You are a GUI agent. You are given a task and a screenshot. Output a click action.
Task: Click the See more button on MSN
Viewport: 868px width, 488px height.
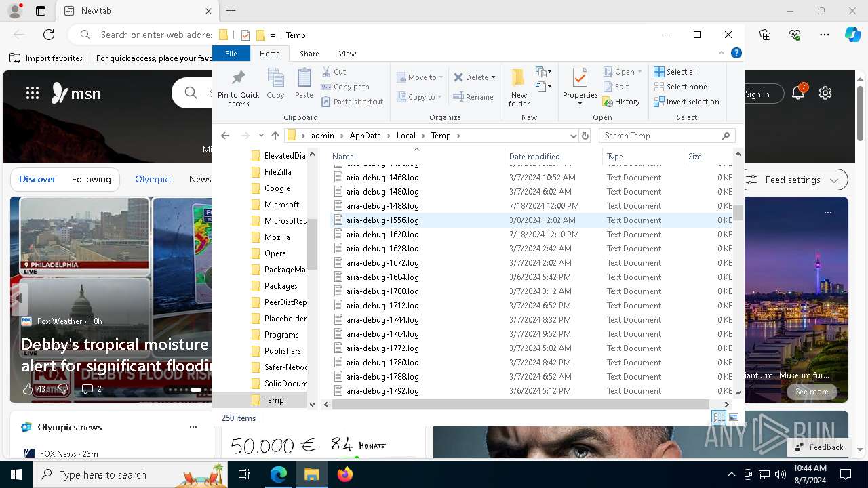tap(812, 392)
